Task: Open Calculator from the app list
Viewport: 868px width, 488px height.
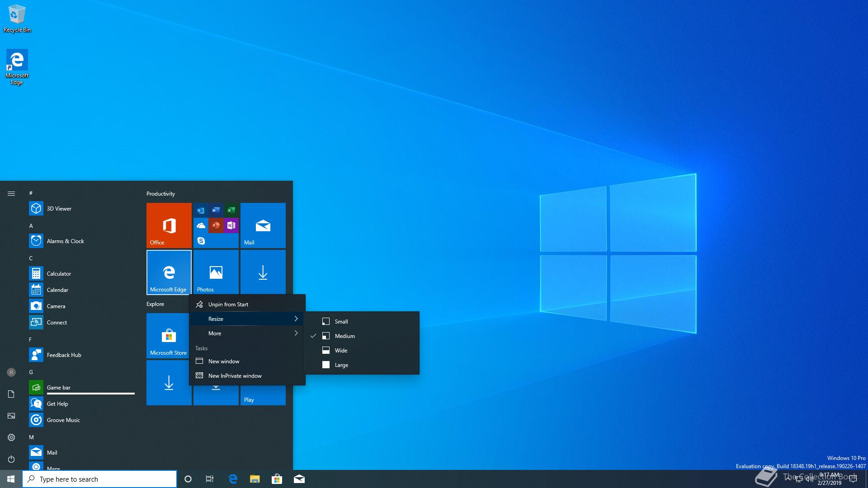Action: coord(59,274)
